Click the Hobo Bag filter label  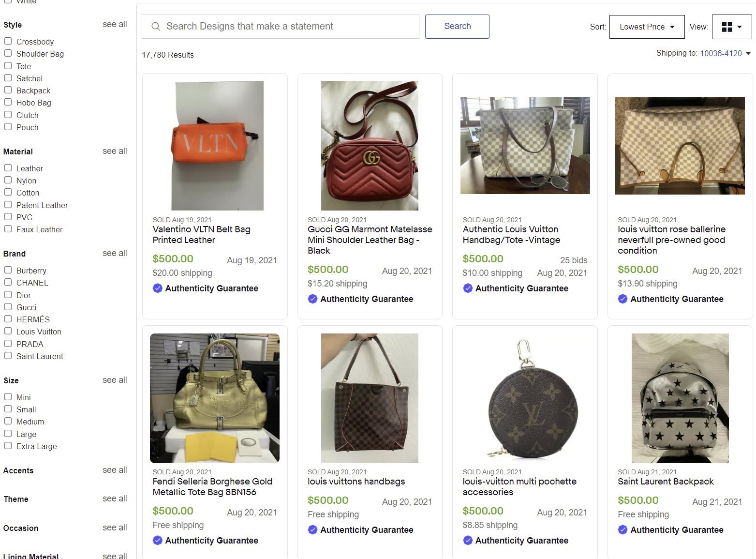point(33,103)
